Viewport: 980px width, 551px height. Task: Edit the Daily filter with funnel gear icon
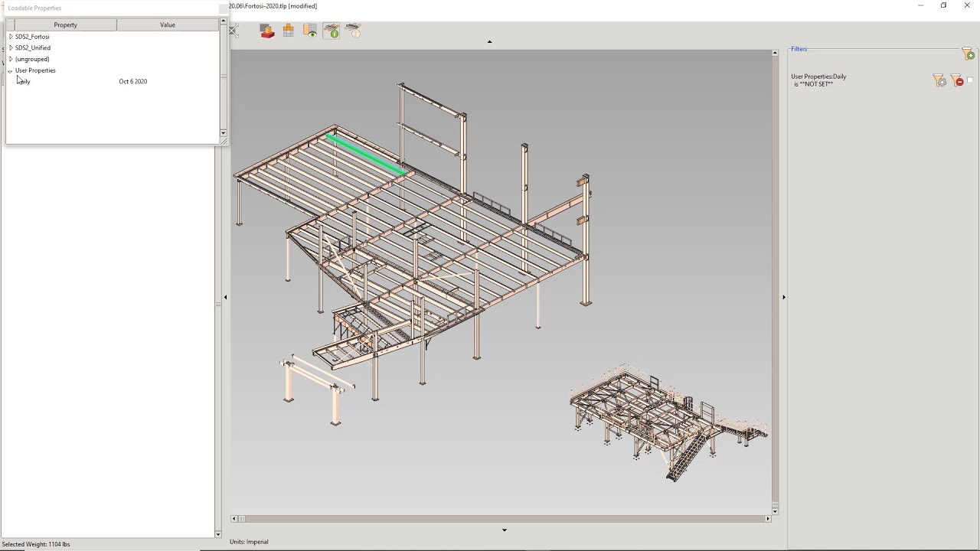click(x=939, y=80)
